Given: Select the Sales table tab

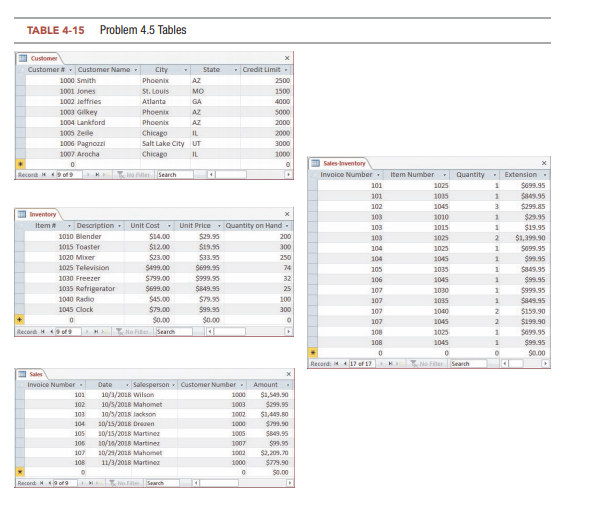Looking at the screenshot, I should click(x=31, y=374).
